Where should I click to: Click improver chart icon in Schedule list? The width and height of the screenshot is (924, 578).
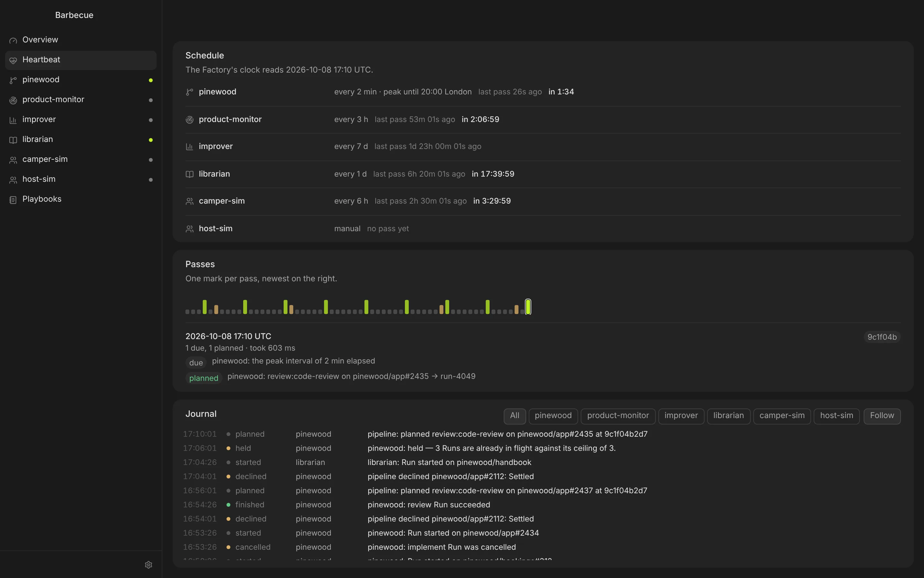pyautogui.click(x=189, y=146)
